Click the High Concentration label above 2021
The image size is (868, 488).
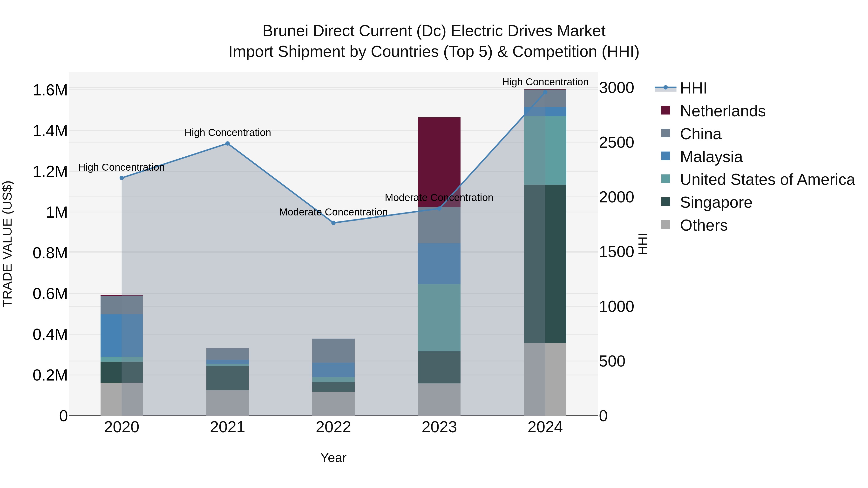(228, 133)
